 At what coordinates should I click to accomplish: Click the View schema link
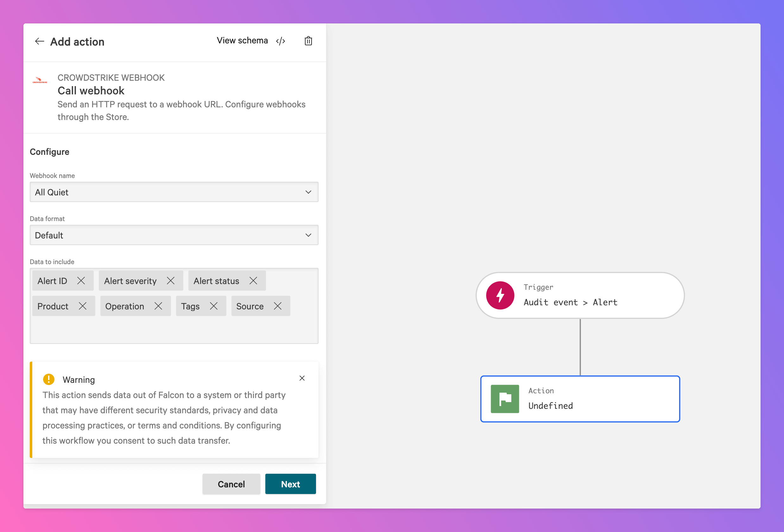point(242,41)
